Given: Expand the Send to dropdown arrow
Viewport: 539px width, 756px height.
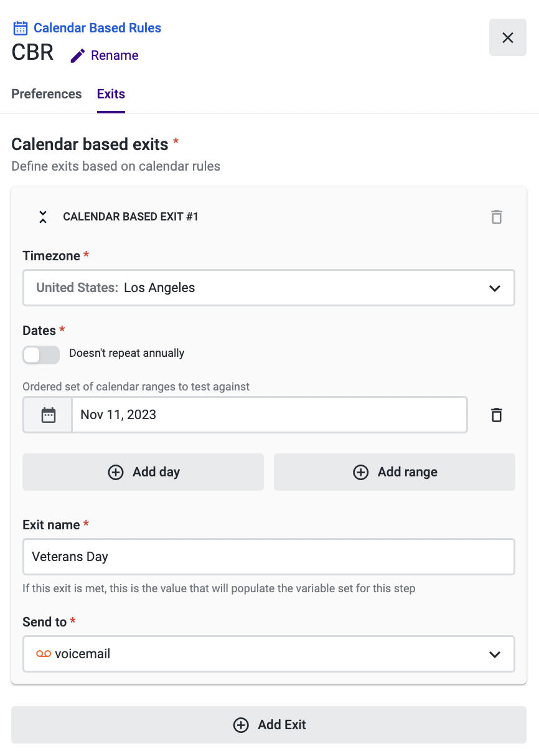Looking at the screenshot, I should click(x=495, y=654).
